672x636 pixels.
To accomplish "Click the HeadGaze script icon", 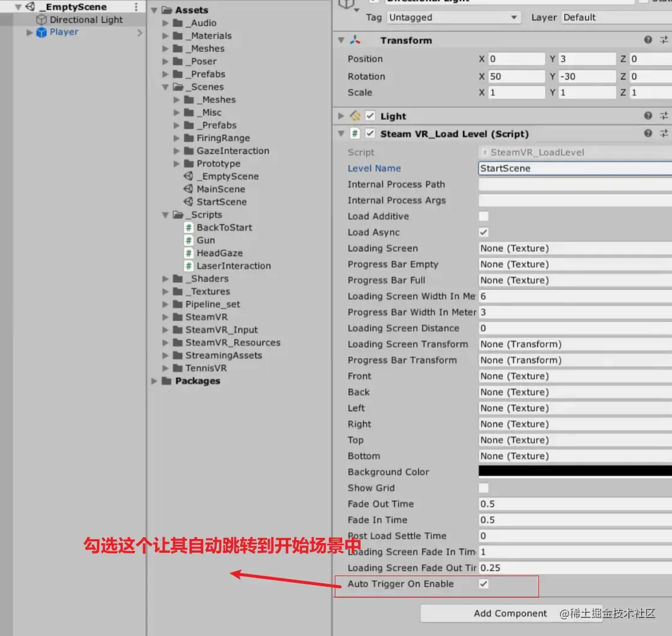I will pos(189,253).
